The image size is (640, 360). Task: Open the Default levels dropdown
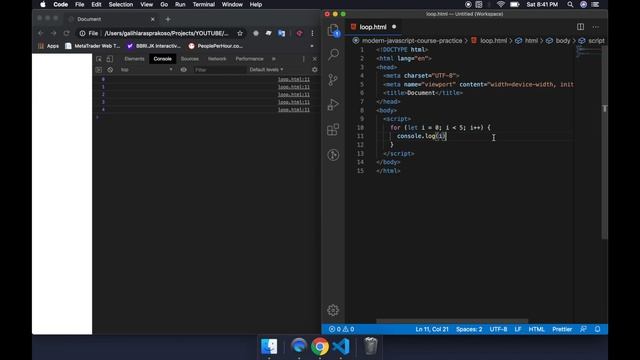[266, 70]
